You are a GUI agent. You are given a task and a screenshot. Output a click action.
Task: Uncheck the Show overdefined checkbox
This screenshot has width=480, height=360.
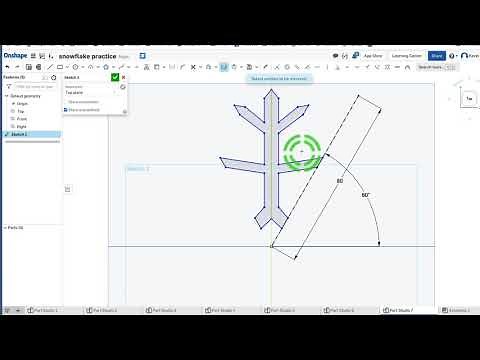(66, 110)
